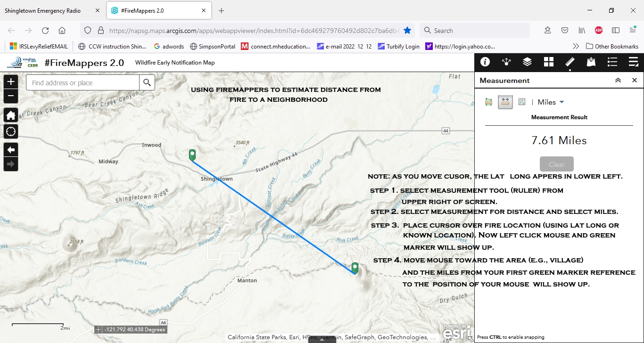Viewport: 644px width, 343px height.
Task: Collapse the Measurement panel with the double chevron
Action: 618,80
